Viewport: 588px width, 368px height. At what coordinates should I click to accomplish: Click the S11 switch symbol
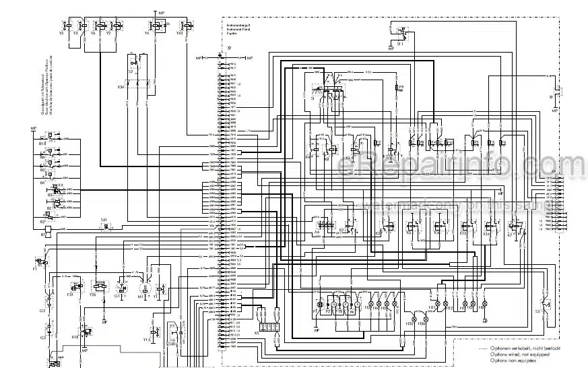point(403,34)
